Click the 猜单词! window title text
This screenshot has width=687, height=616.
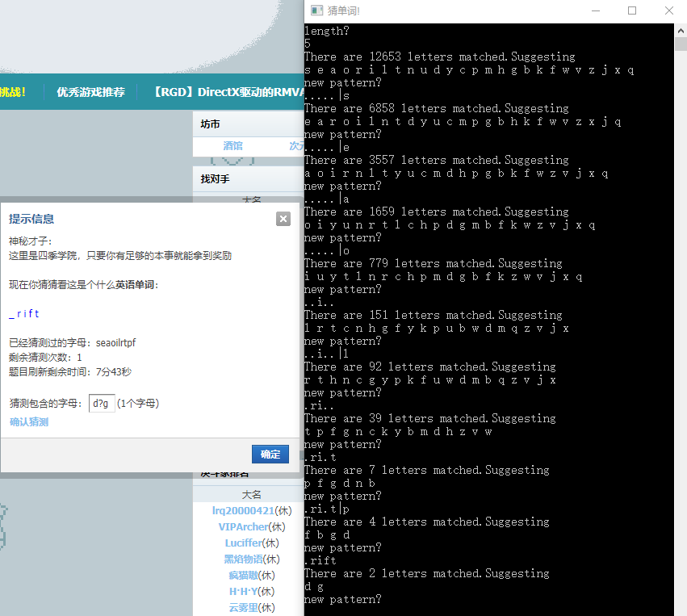[x=344, y=10]
